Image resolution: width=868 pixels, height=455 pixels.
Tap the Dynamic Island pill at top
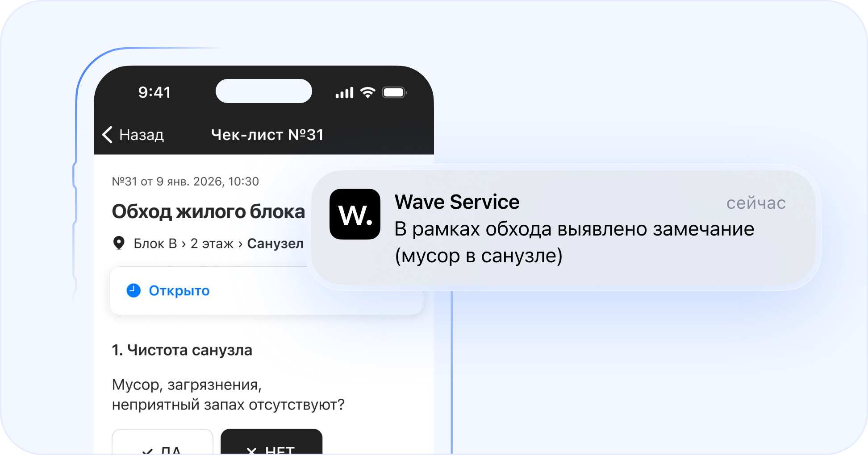click(x=264, y=91)
